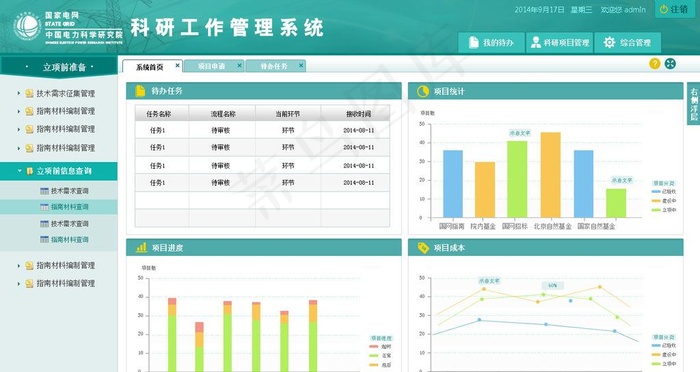Click the 科研工作管理系统 title
This screenshot has height=372, width=700.
227,28
